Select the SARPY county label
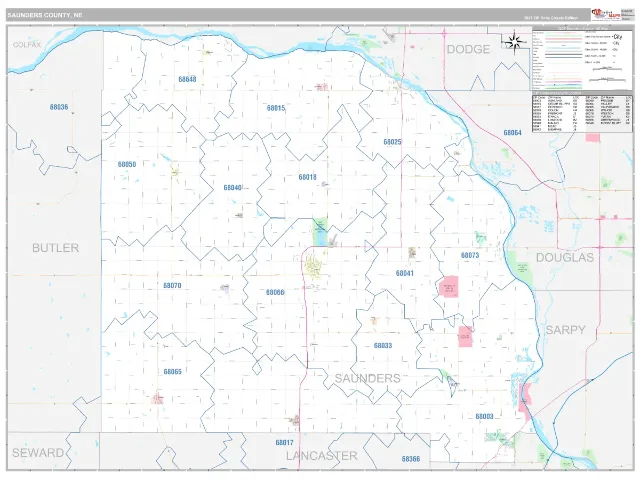 pos(565,330)
